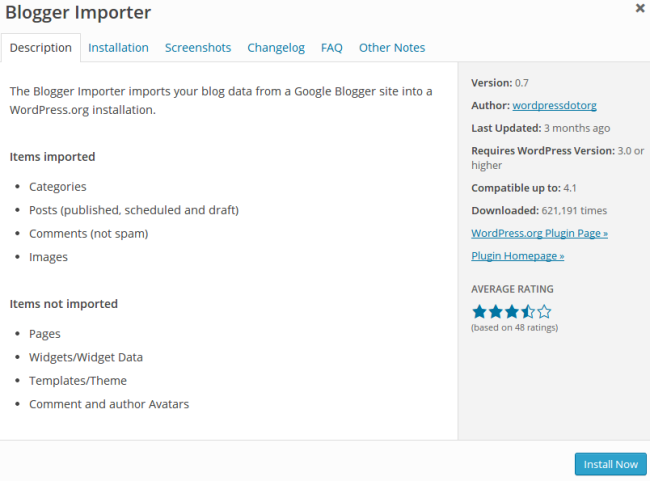This screenshot has height=481, width=650.
Task: Click the 'Comments (not spam)' item
Action: (x=88, y=234)
